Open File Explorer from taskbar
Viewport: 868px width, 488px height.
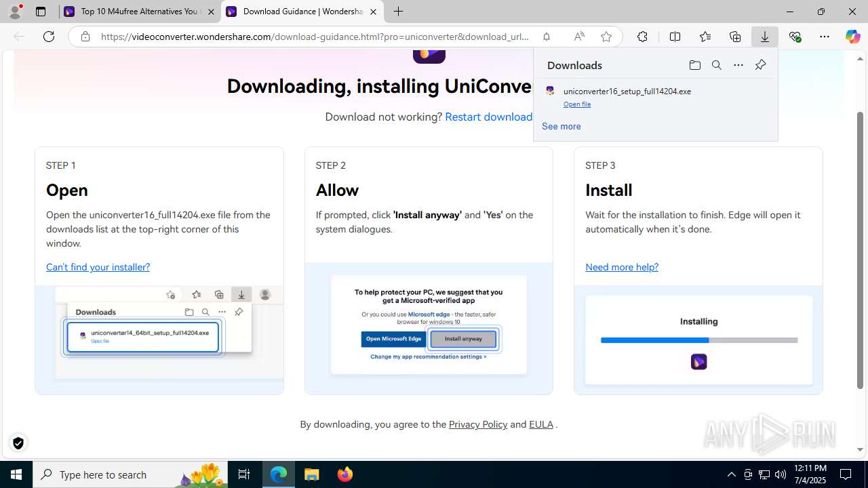pyautogui.click(x=312, y=474)
